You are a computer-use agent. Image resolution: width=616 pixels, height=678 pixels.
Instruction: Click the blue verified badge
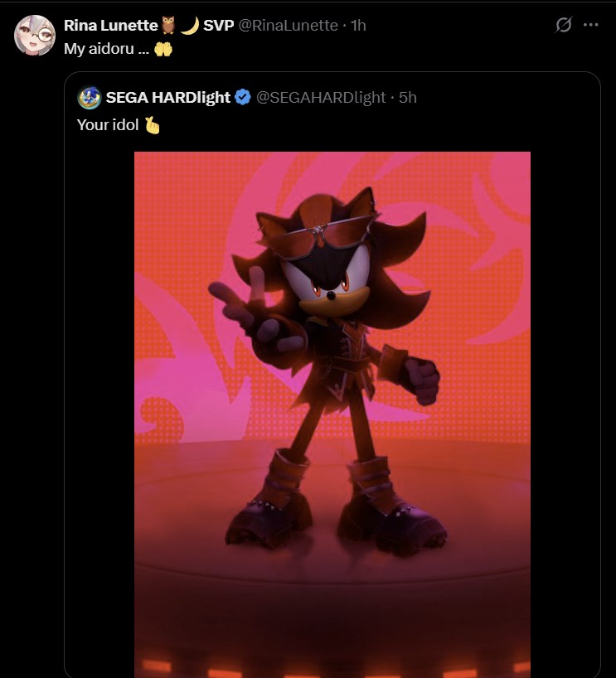(x=243, y=98)
